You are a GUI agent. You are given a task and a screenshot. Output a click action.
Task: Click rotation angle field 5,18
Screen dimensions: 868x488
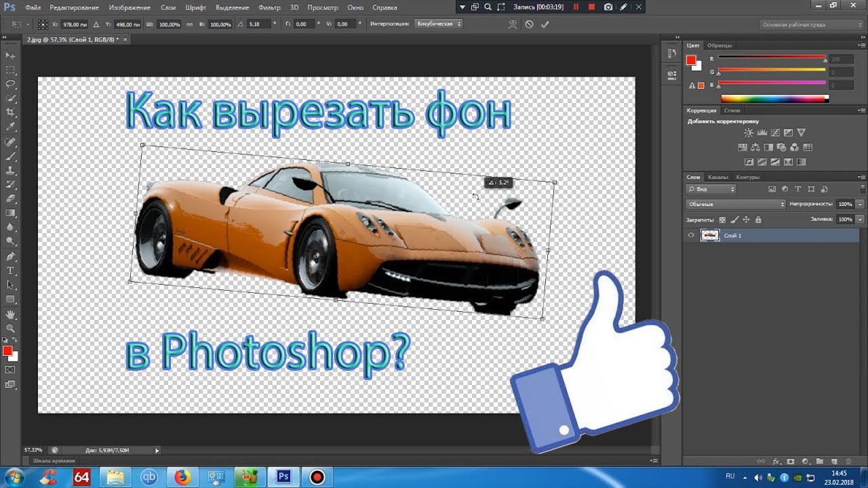coord(259,24)
